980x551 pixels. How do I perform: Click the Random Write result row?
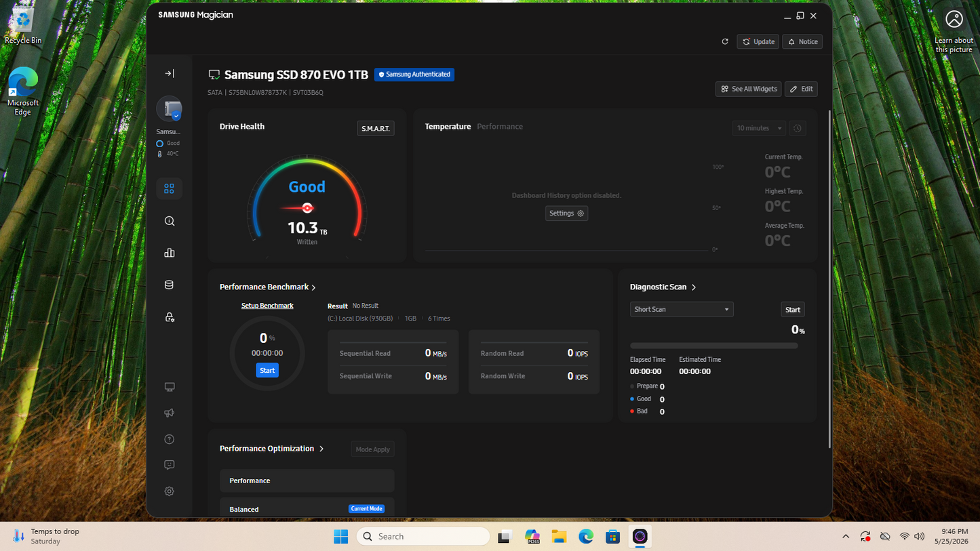tap(534, 376)
